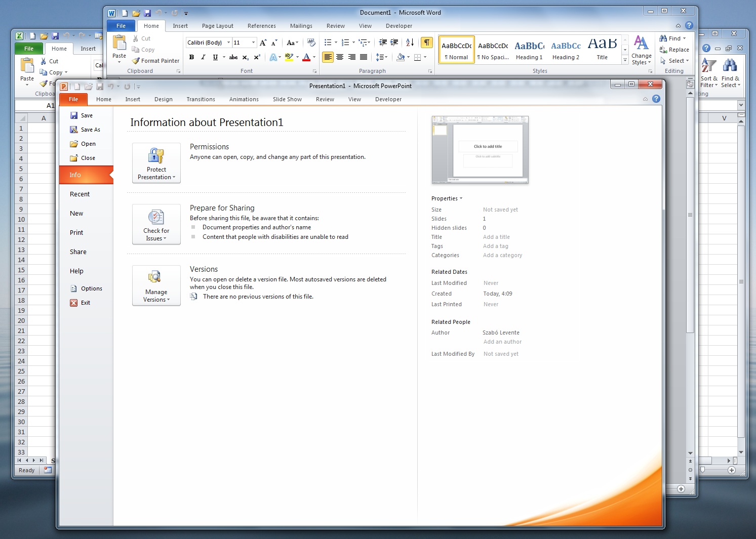Viewport: 756px width, 539px height.
Task: Open Word's Mailings tab
Action: click(x=301, y=26)
